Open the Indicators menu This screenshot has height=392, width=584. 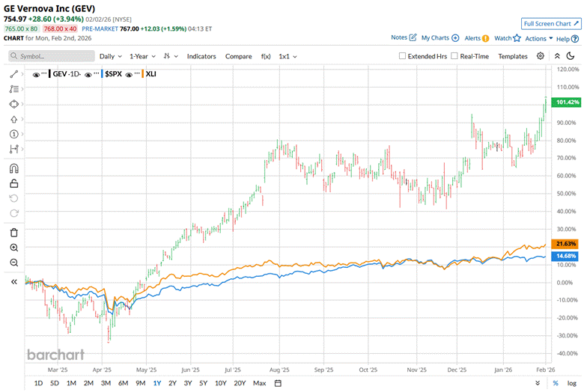click(x=201, y=56)
